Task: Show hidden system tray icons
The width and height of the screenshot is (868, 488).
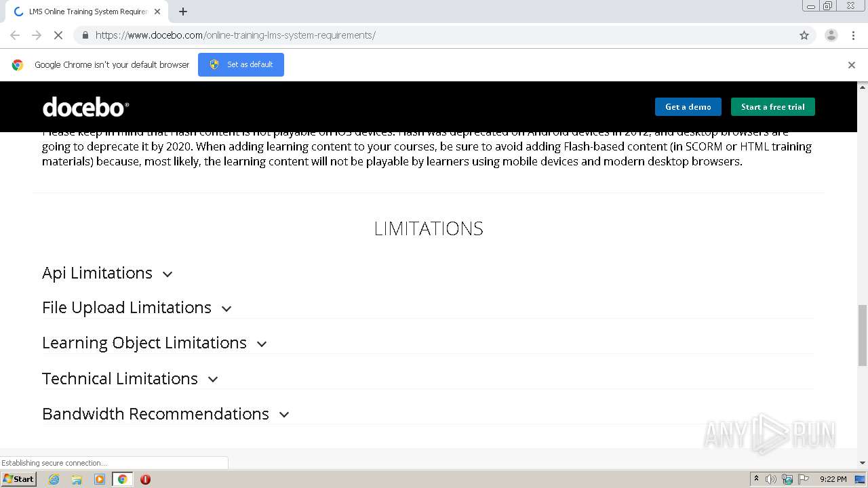Action: (x=756, y=479)
